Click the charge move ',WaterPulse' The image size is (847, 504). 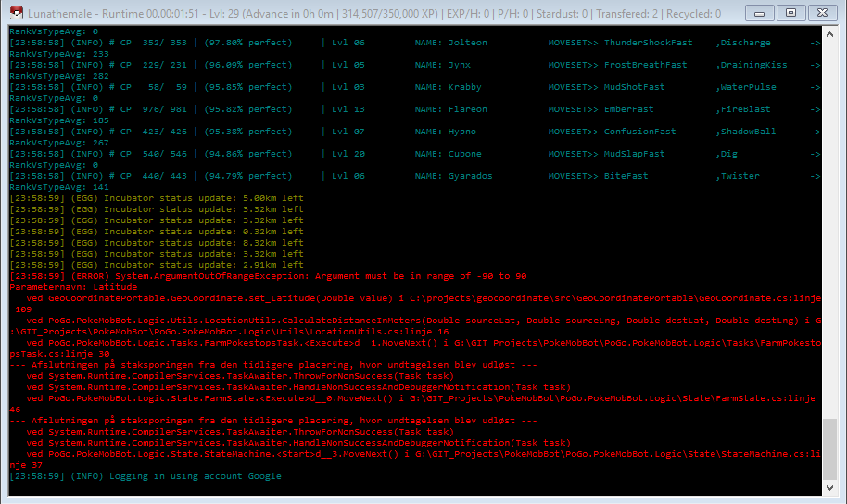pyautogui.click(x=746, y=87)
